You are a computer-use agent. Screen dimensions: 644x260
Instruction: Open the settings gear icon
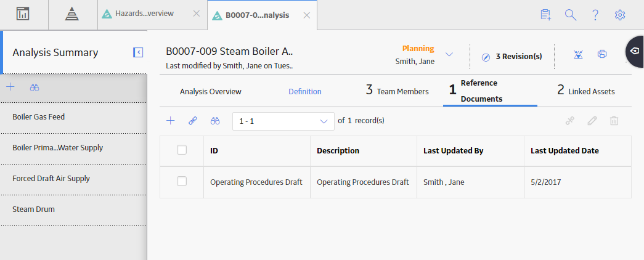click(x=620, y=15)
